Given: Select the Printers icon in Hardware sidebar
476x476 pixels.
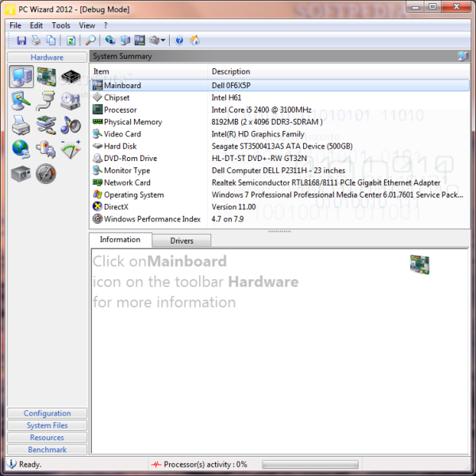Looking at the screenshot, I should (21, 125).
